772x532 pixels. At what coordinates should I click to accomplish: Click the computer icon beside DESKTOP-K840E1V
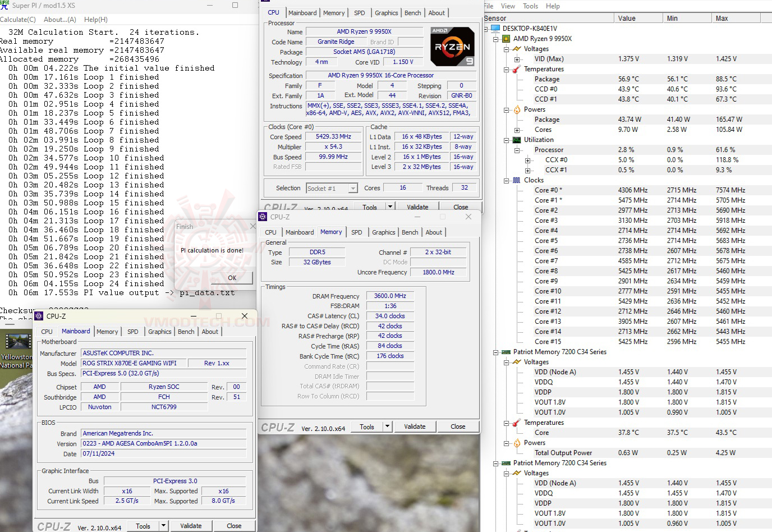(495, 29)
